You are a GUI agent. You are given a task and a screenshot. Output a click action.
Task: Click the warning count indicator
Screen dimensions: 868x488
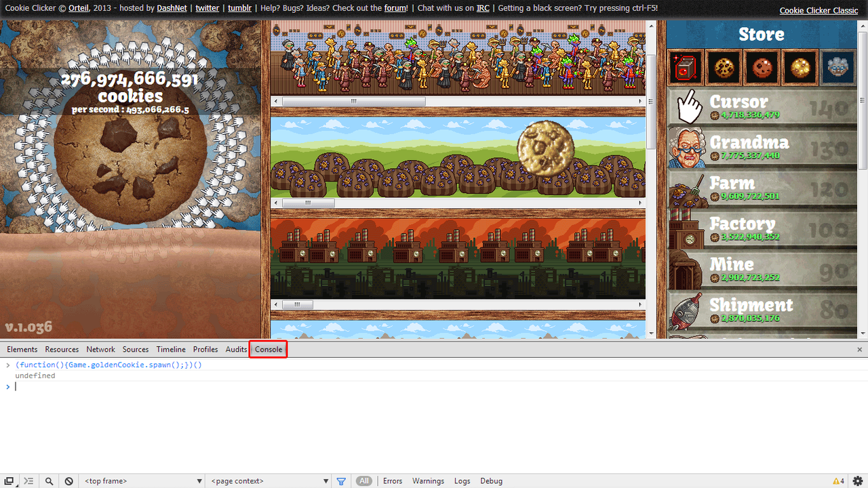[838, 481]
